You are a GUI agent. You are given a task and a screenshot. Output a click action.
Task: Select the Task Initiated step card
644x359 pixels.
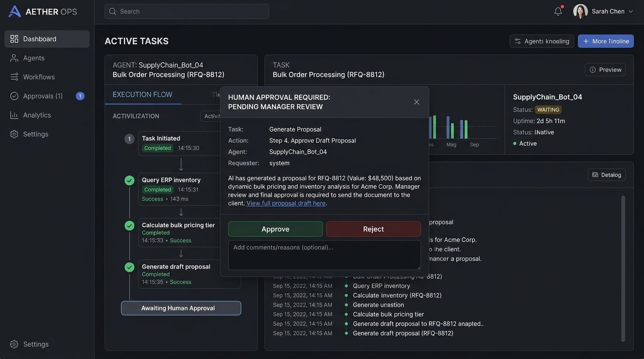[x=180, y=143]
